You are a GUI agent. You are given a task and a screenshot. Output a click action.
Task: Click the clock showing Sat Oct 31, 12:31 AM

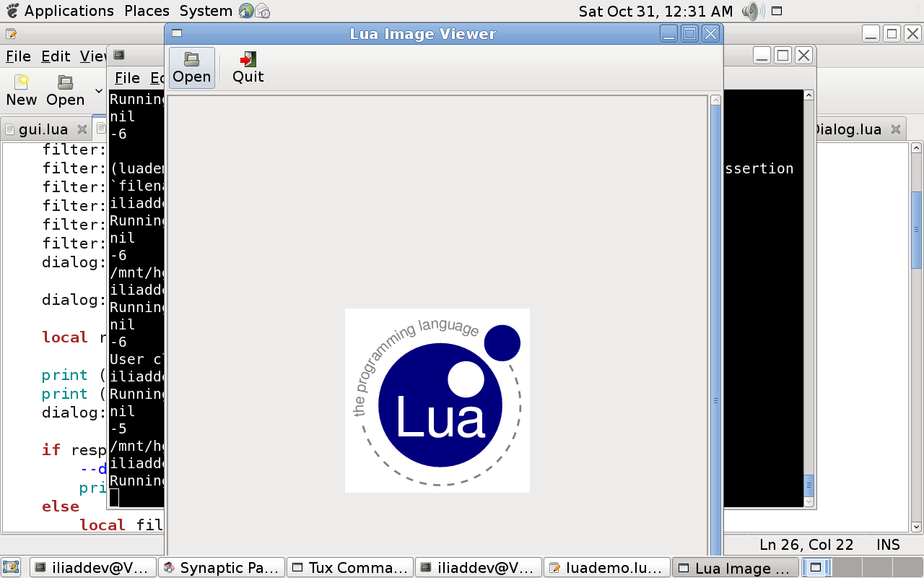pyautogui.click(x=655, y=11)
